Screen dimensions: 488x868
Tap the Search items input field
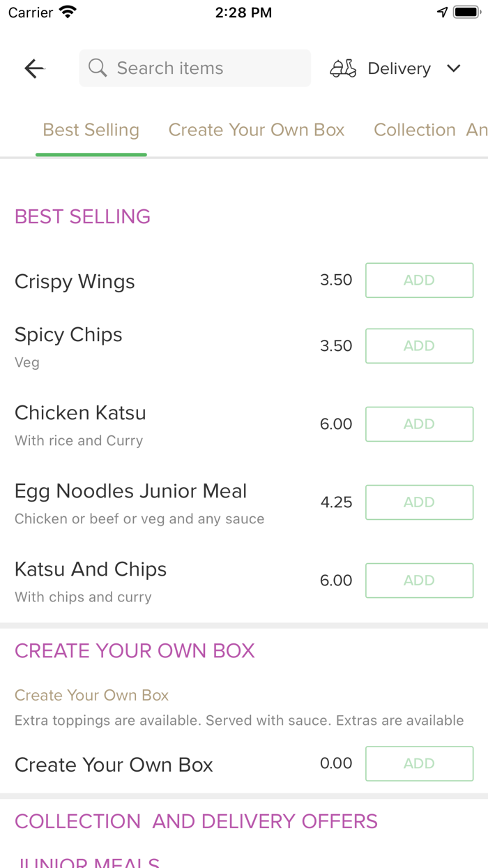pos(195,68)
